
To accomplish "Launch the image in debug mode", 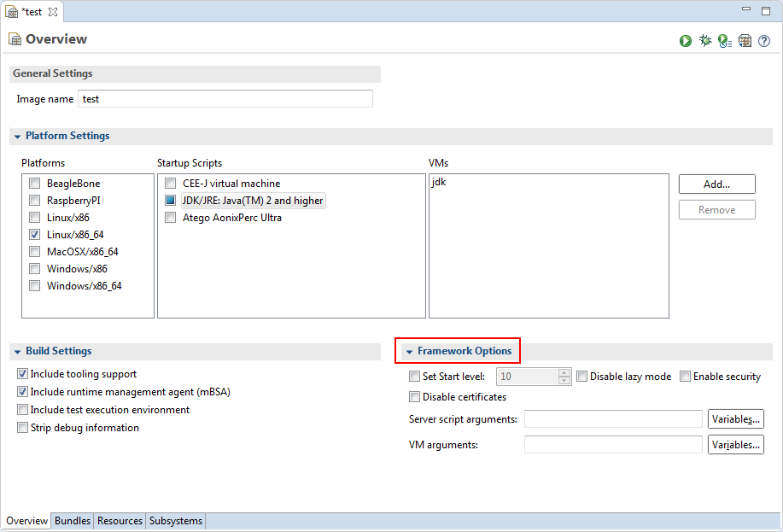I will [x=705, y=40].
